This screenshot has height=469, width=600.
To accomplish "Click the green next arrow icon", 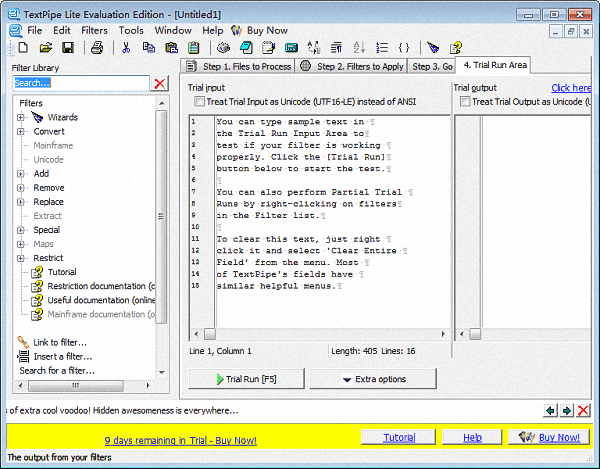I will pyautogui.click(x=566, y=410).
